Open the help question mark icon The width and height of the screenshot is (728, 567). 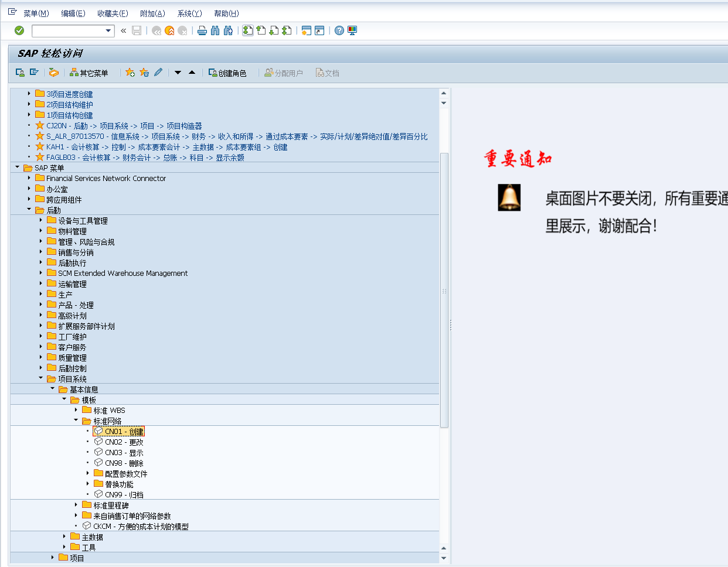click(339, 30)
